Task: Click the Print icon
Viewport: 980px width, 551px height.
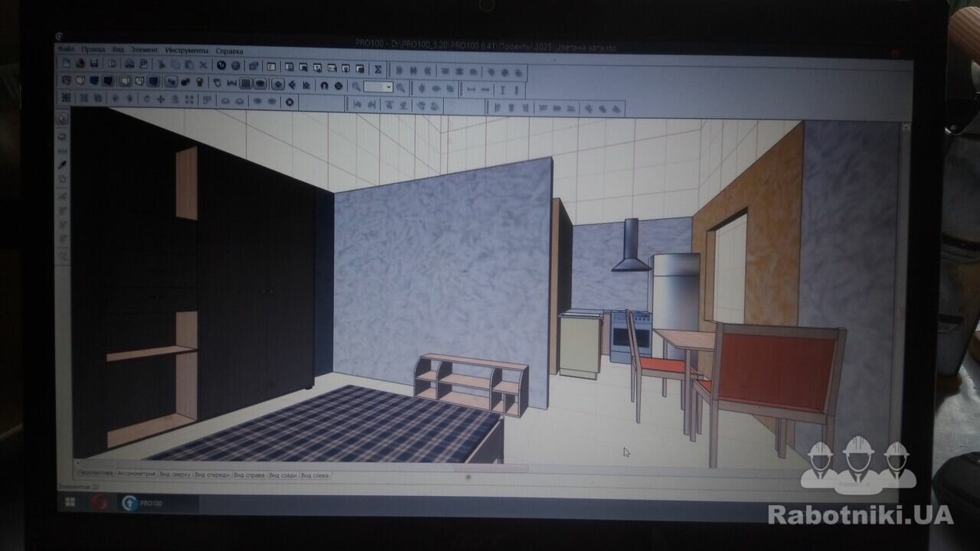Action: pyautogui.click(x=129, y=64)
